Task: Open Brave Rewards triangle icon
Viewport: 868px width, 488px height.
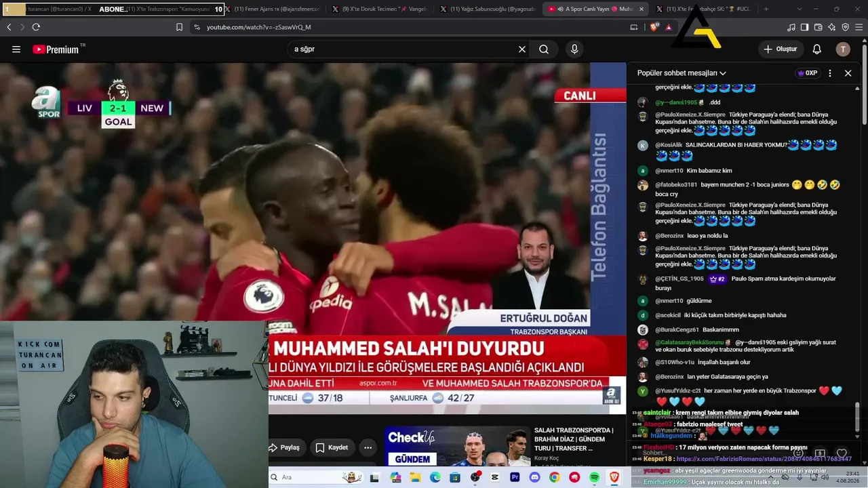Action: pyautogui.click(x=669, y=27)
